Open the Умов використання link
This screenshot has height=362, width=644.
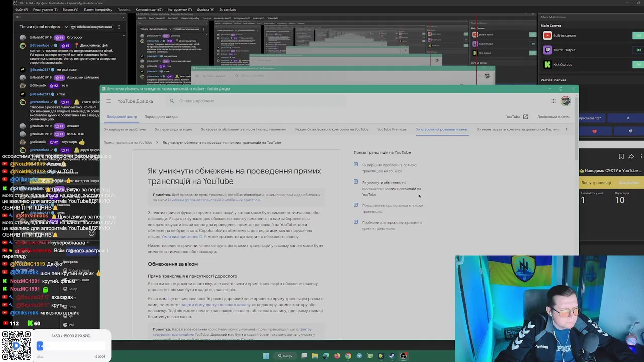coord(182,237)
